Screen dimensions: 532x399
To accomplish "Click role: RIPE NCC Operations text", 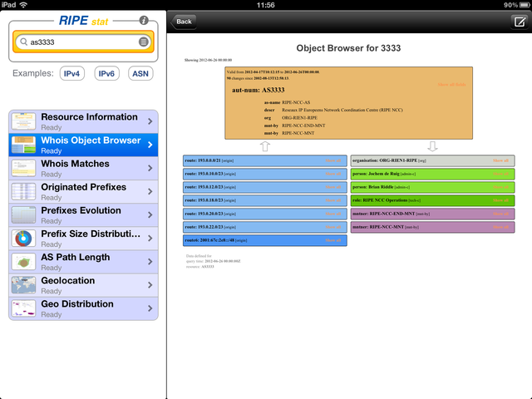I will click(380, 200).
